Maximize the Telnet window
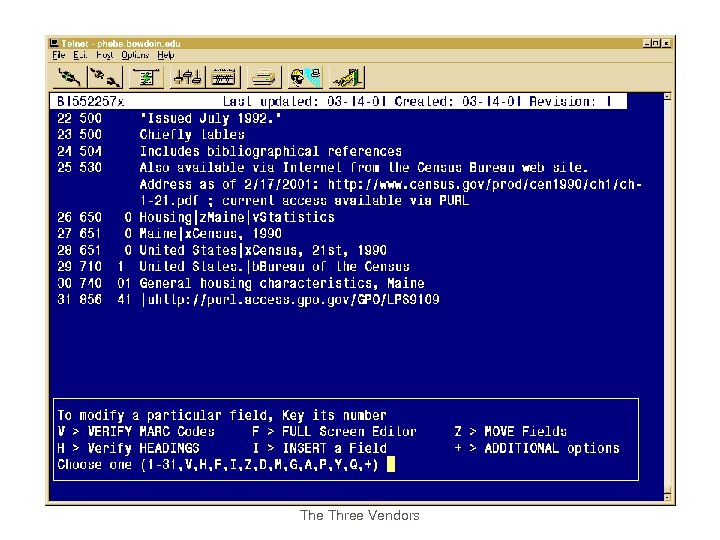 pos(656,43)
